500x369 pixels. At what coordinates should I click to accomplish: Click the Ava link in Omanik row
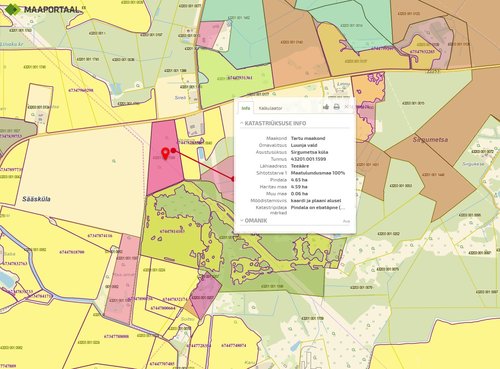(x=346, y=221)
